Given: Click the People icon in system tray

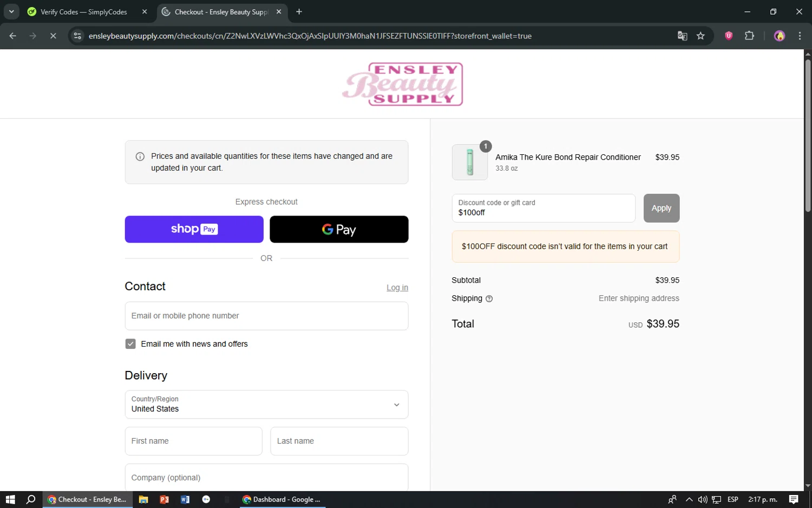Looking at the screenshot, I should (x=672, y=499).
